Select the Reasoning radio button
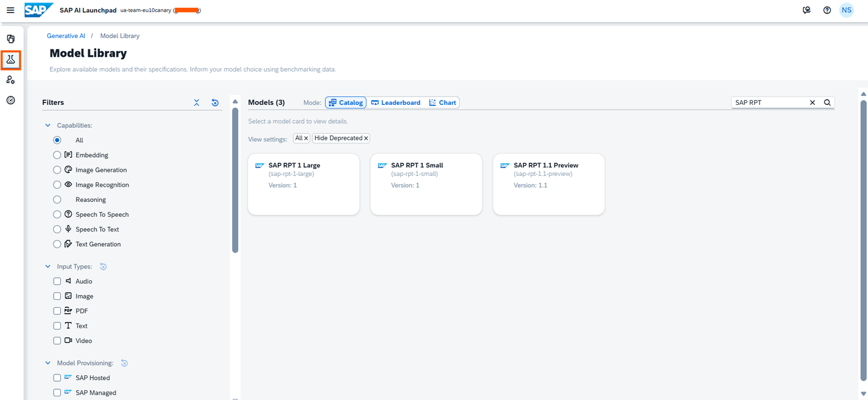This screenshot has height=400, width=868. [57, 199]
